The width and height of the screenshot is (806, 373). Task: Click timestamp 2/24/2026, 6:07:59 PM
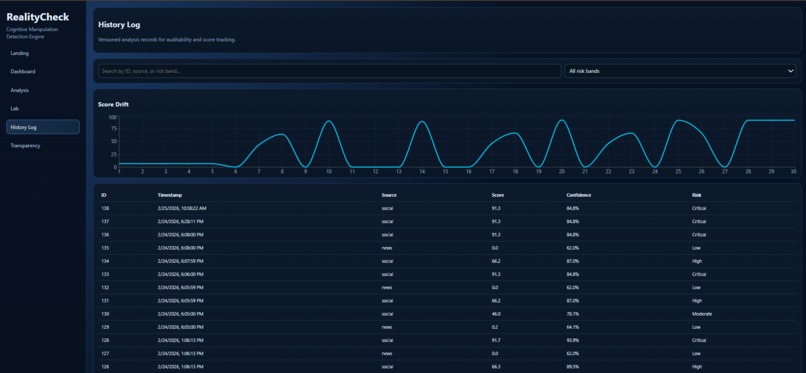tap(180, 261)
